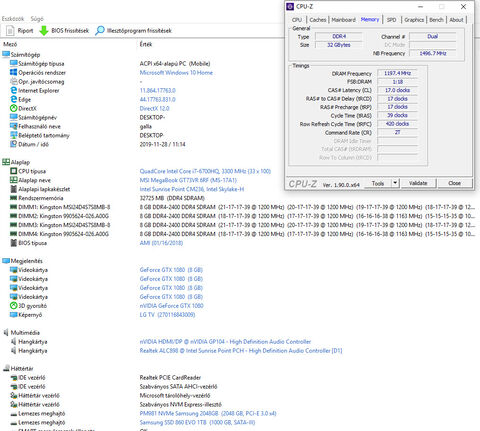Viewport: 480px width, 431px height.
Task: Click the 3D gyorsító icon
Action: [x=14, y=306]
